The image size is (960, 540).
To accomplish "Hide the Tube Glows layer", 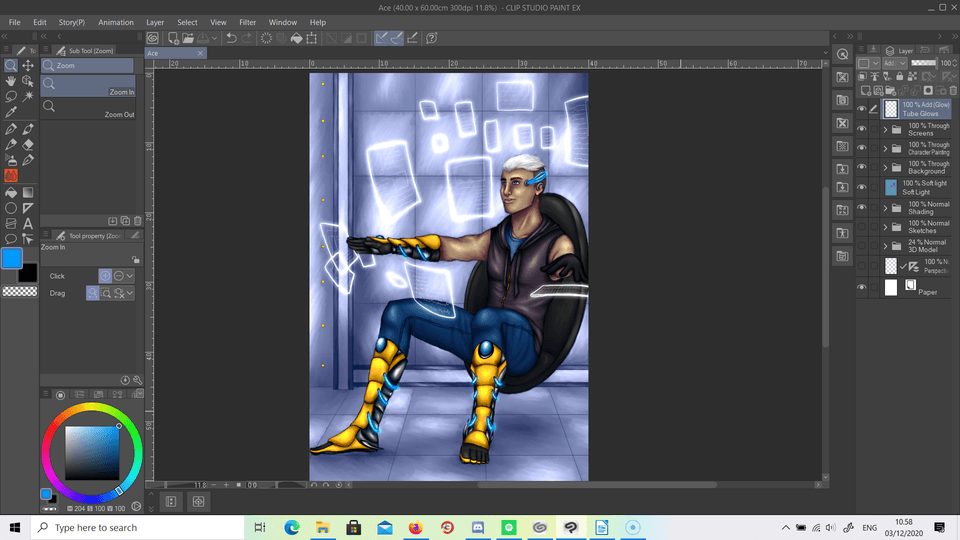I will (x=862, y=109).
